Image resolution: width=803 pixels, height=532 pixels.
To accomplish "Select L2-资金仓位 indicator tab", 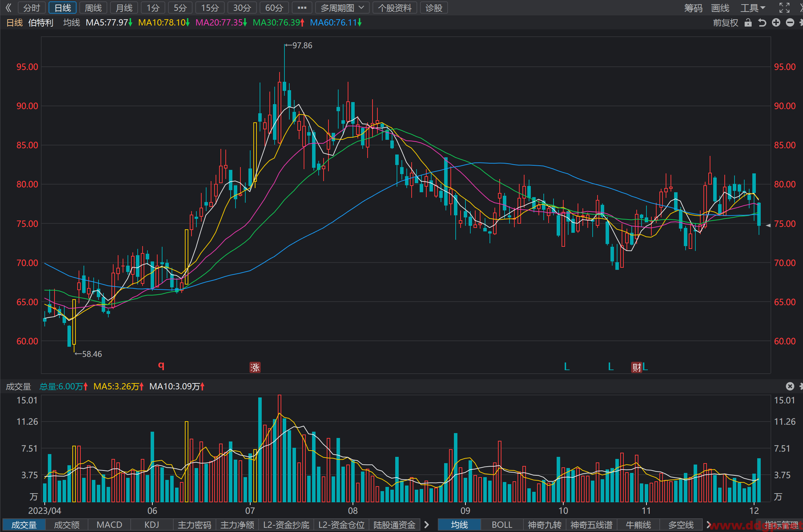I will [341, 525].
